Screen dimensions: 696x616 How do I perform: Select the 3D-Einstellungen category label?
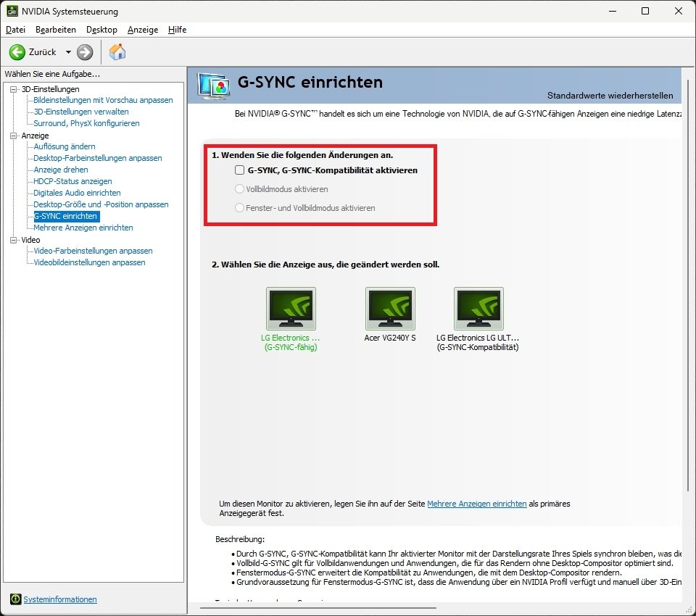[50, 89]
